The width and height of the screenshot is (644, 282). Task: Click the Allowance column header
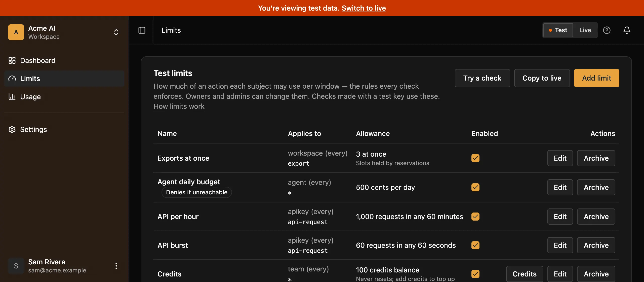(373, 133)
